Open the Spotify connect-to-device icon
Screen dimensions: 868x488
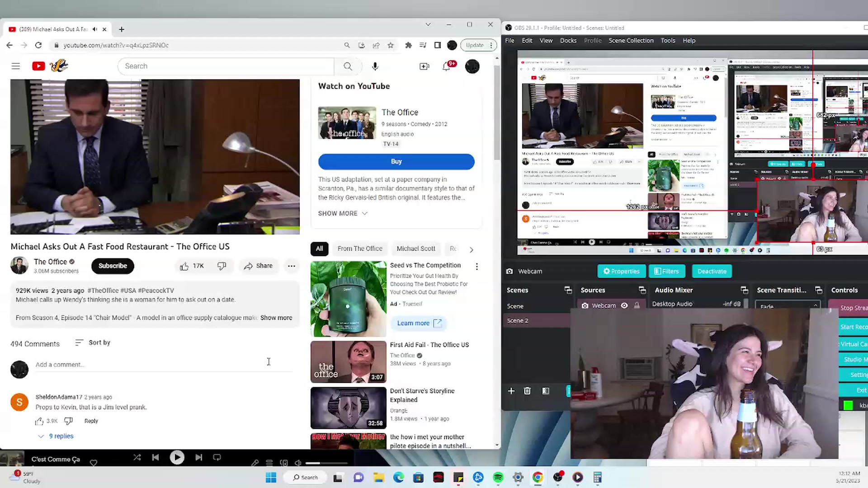click(284, 463)
